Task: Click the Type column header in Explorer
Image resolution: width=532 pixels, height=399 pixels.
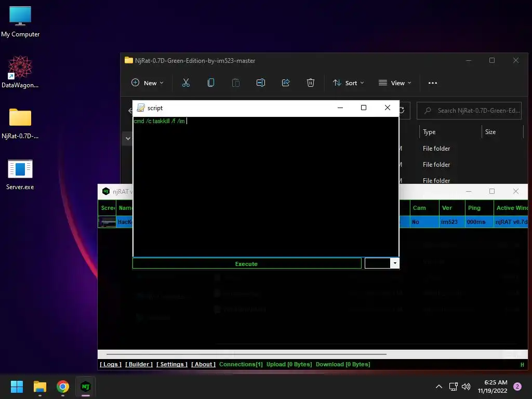Action: [x=450, y=132]
